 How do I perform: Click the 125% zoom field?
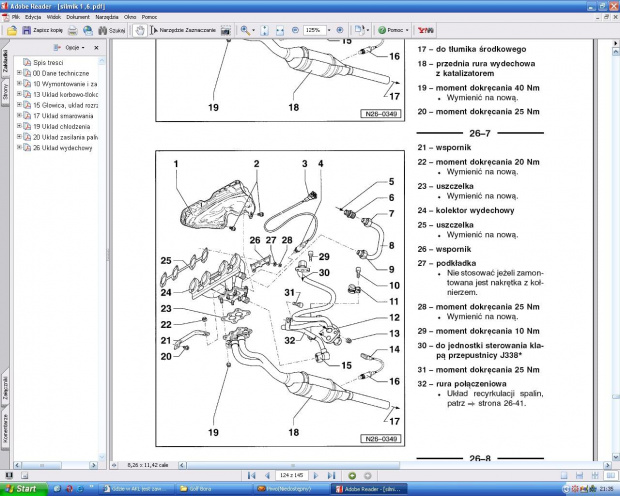pyautogui.click(x=315, y=30)
